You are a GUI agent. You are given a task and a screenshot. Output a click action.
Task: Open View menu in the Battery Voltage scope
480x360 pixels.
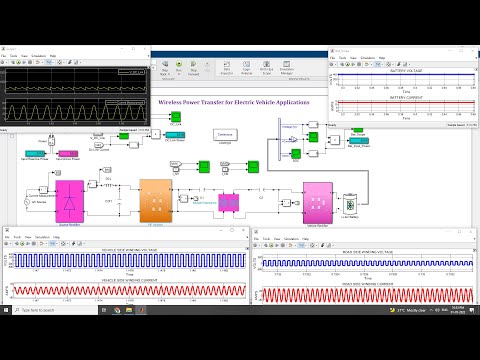[x=353, y=58]
